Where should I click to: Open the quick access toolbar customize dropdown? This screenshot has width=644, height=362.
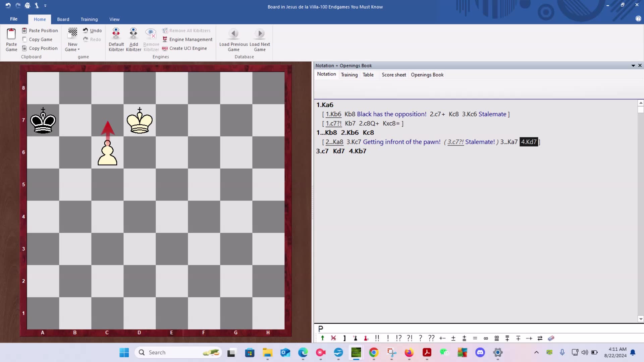tap(45, 6)
